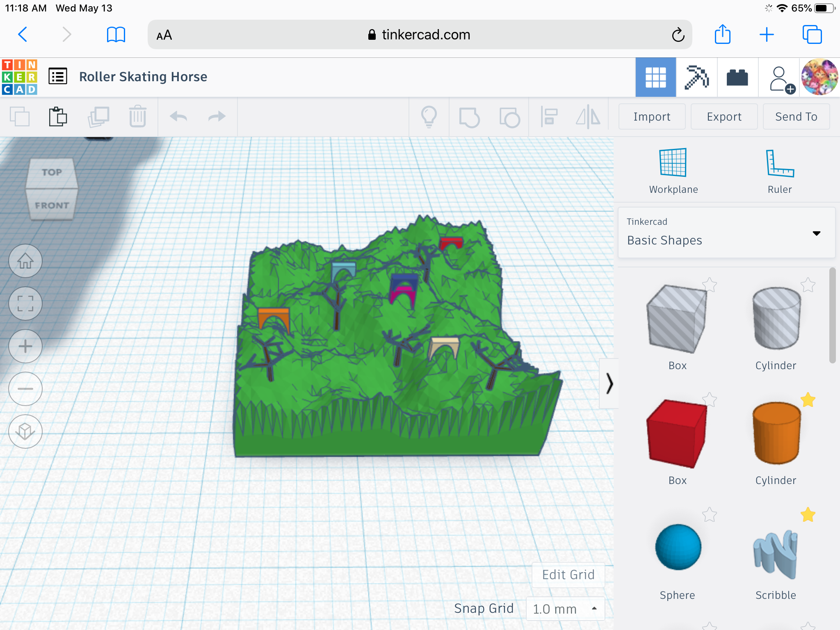Switch to Blocks pickaxe mode
The image size is (840, 630).
696,77
